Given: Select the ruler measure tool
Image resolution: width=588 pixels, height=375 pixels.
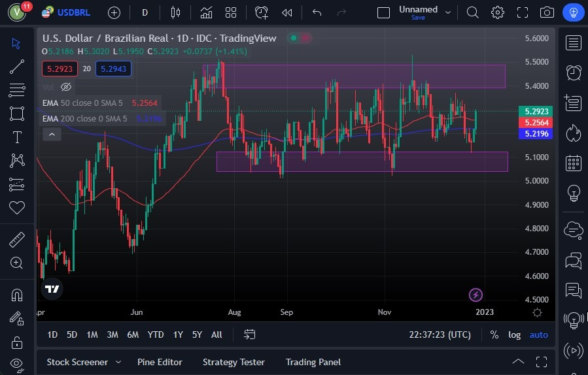Looking at the screenshot, I should coord(16,240).
